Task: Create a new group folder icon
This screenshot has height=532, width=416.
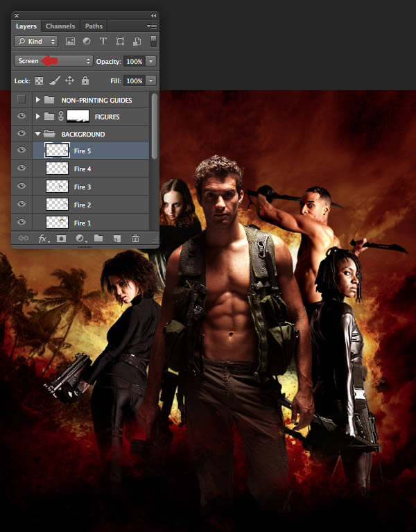Action: [x=98, y=238]
